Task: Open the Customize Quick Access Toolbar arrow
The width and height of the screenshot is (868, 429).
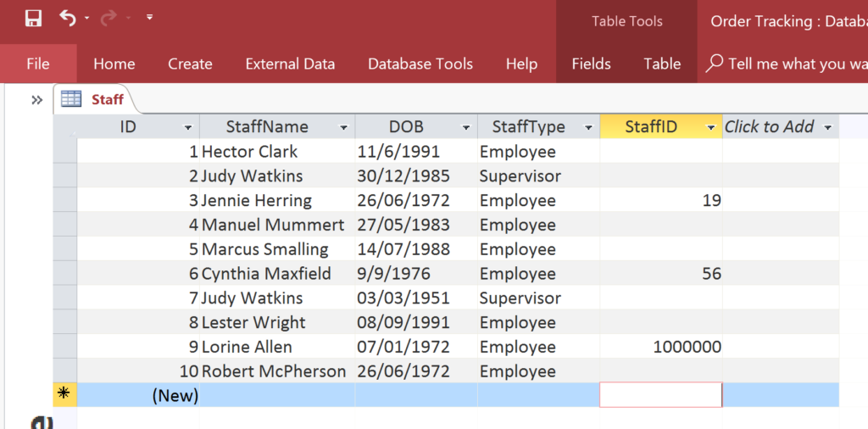Action: [x=149, y=18]
